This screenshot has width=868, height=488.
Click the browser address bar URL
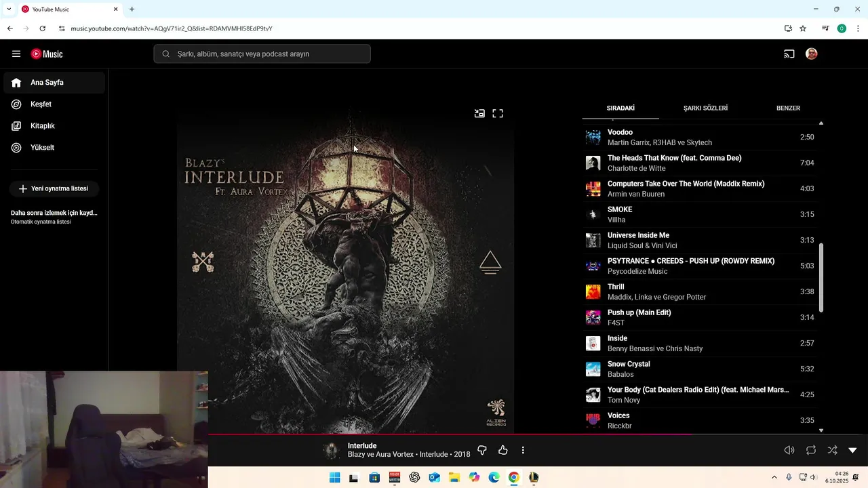coord(172,28)
